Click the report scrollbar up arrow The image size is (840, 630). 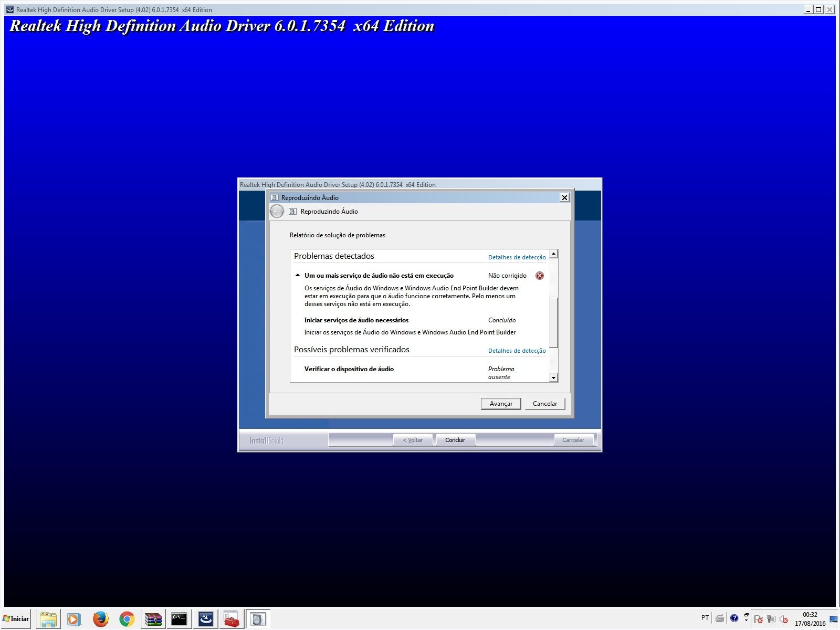click(x=553, y=254)
